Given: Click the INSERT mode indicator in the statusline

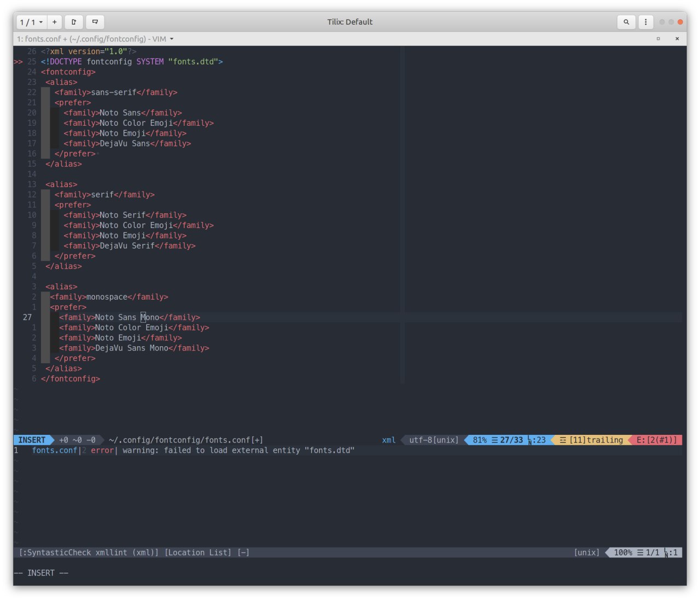Looking at the screenshot, I should tap(32, 440).
